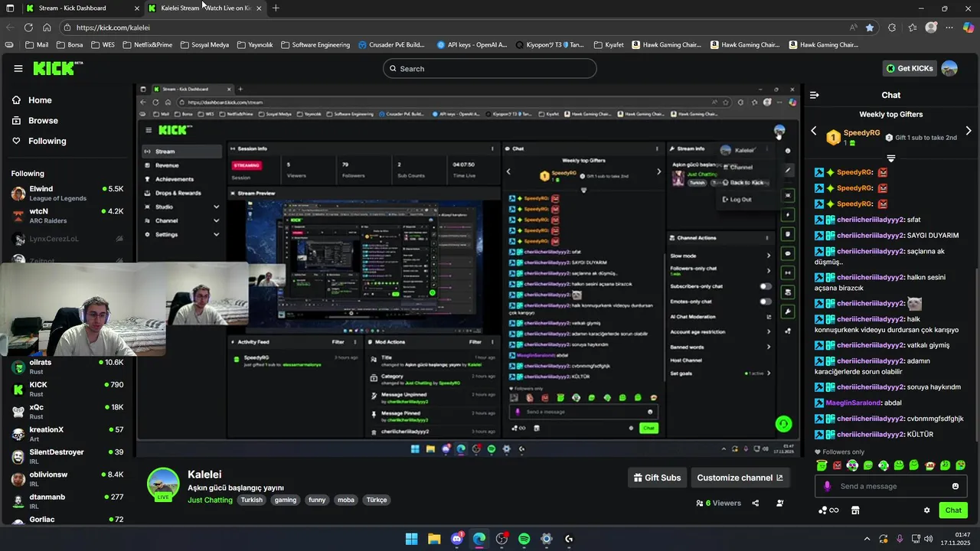Viewport: 980px width, 551px height.
Task: Select the gaming tag
Action: pos(286,500)
